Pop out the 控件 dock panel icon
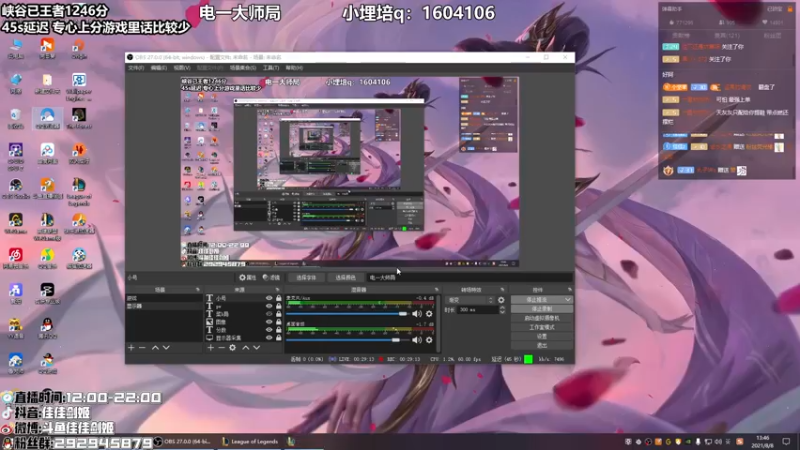The height and width of the screenshot is (450, 800). (x=569, y=289)
